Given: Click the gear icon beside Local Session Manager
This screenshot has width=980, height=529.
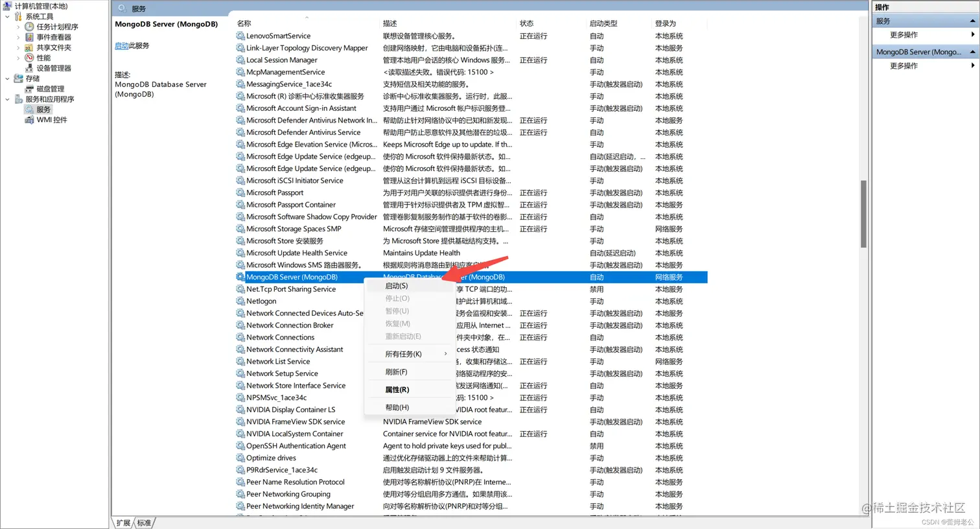Looking at the screenshot, I should click(240, 60).
